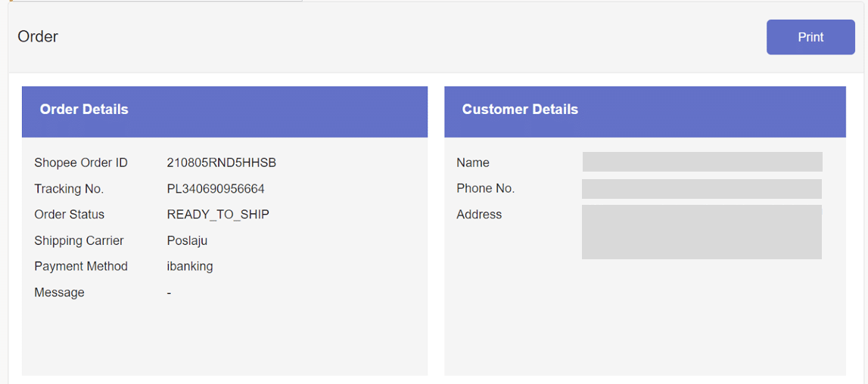The image size is (868, 384).
Task: Click the customer Address label
Action: tap(479, 215)
